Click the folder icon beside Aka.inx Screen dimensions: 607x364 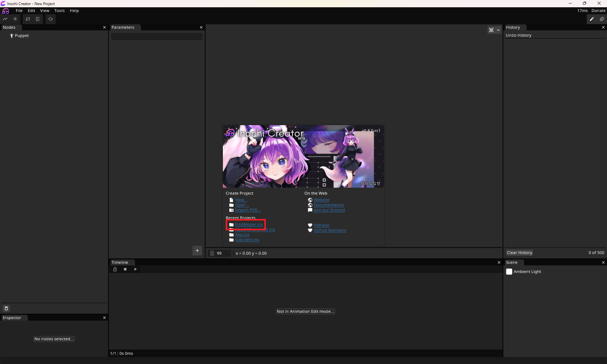pos(231,235)
